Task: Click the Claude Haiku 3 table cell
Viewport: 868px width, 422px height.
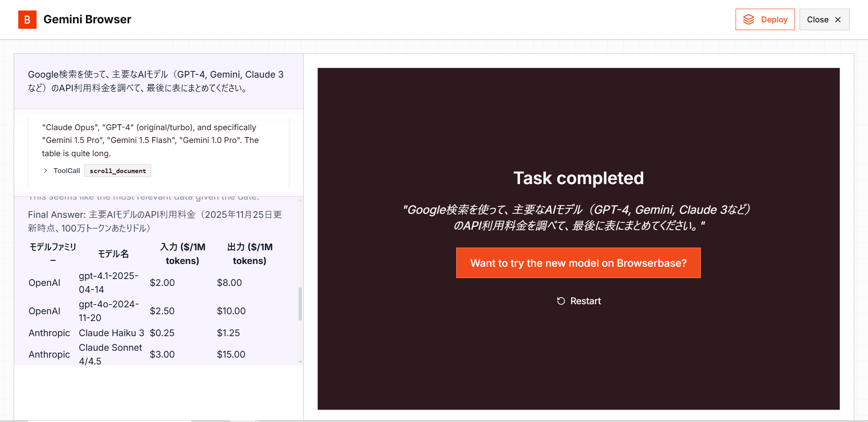Action: pyautogui.click(x=111, y=333)
